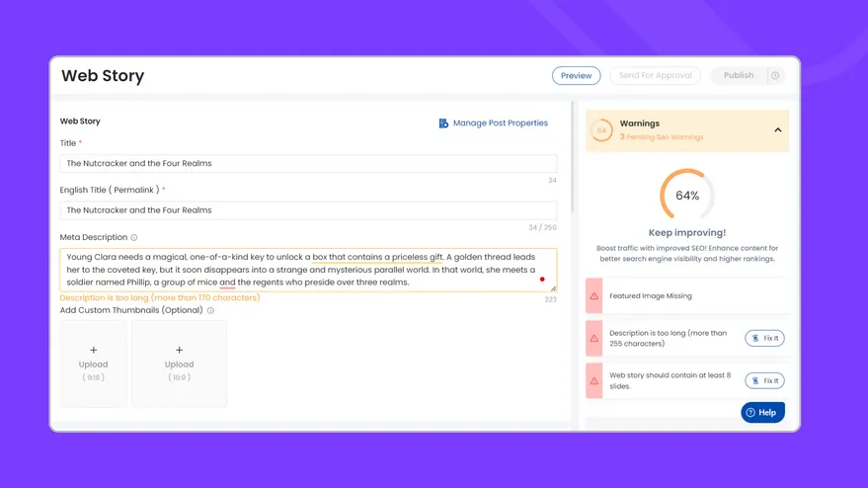Click Featured Image Missing warning icon

click(x=594, y=296)
